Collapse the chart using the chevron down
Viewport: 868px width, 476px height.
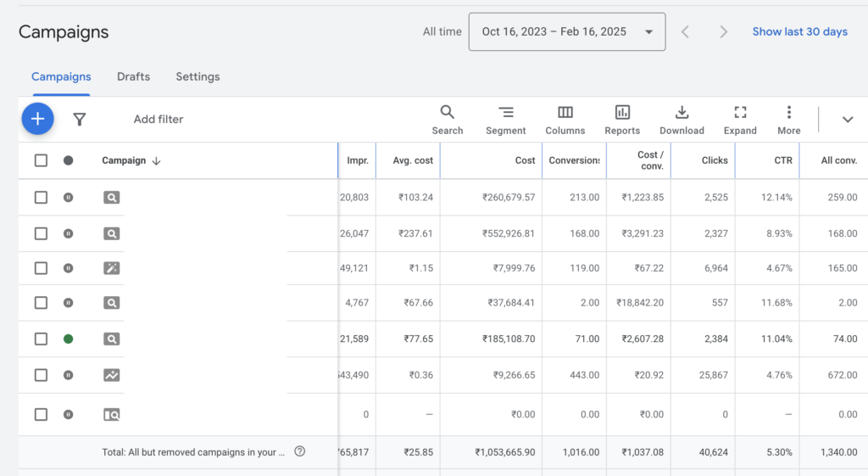pyautogui.click(x=848, y=120)
